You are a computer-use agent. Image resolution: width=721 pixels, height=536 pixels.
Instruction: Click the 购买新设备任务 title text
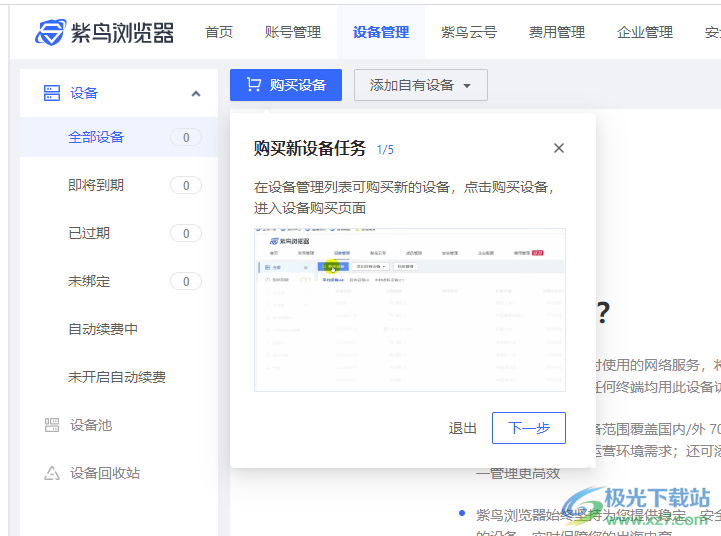pos(309,148)
